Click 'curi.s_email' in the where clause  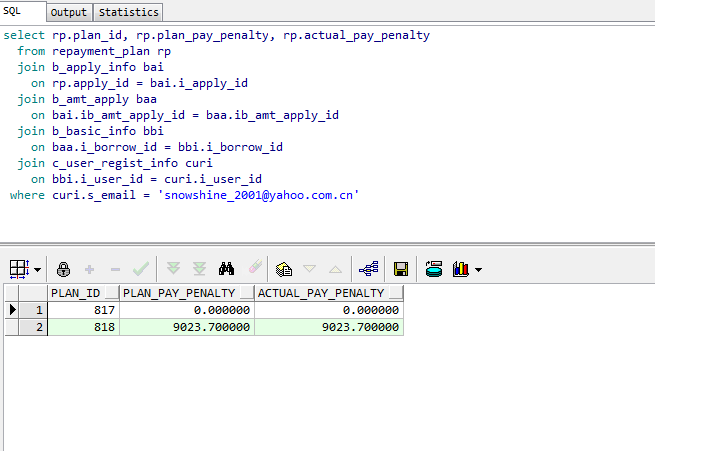(94, 195)
